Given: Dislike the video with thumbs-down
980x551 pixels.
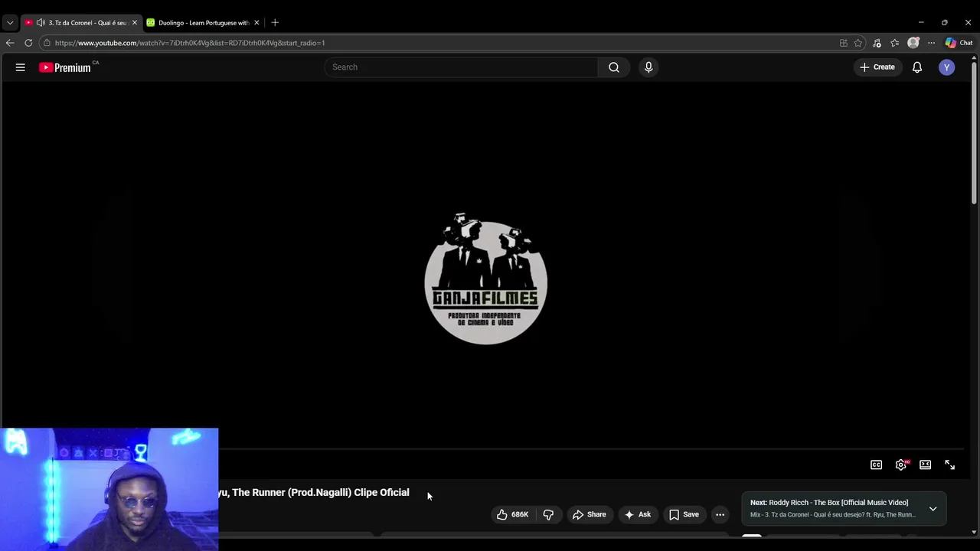Looking at the screenshot, I should [548, 514].
